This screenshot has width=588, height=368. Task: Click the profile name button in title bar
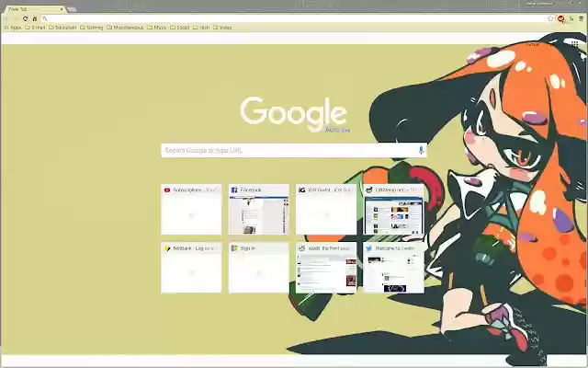click(x=539, y=4)
